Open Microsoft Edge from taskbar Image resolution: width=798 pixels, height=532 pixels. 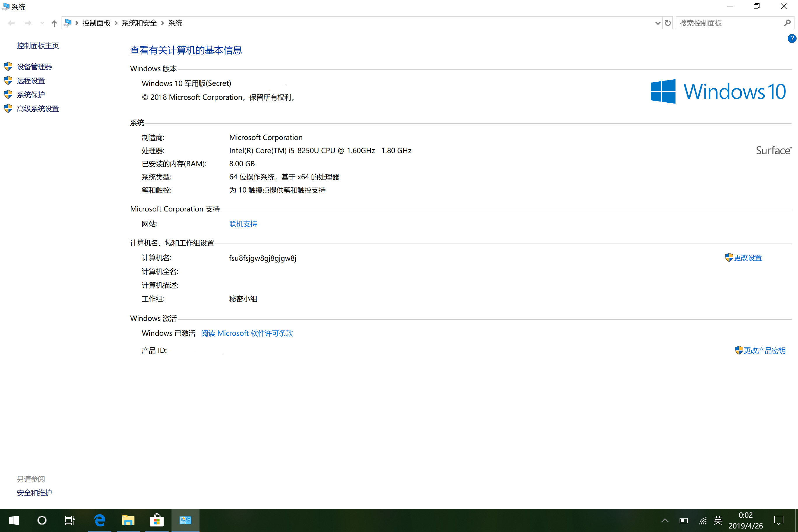pos(99,520)
